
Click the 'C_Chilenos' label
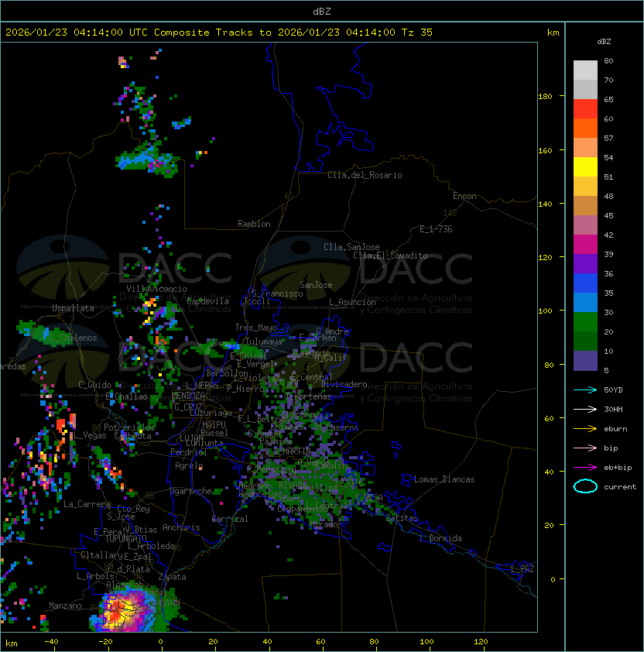(x=74, y=338)
